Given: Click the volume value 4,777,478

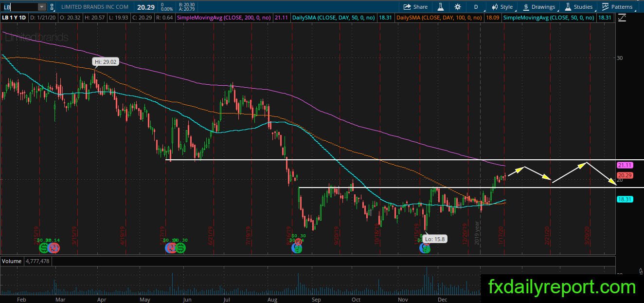Looking at the screenshot, I should pos(38,261).
